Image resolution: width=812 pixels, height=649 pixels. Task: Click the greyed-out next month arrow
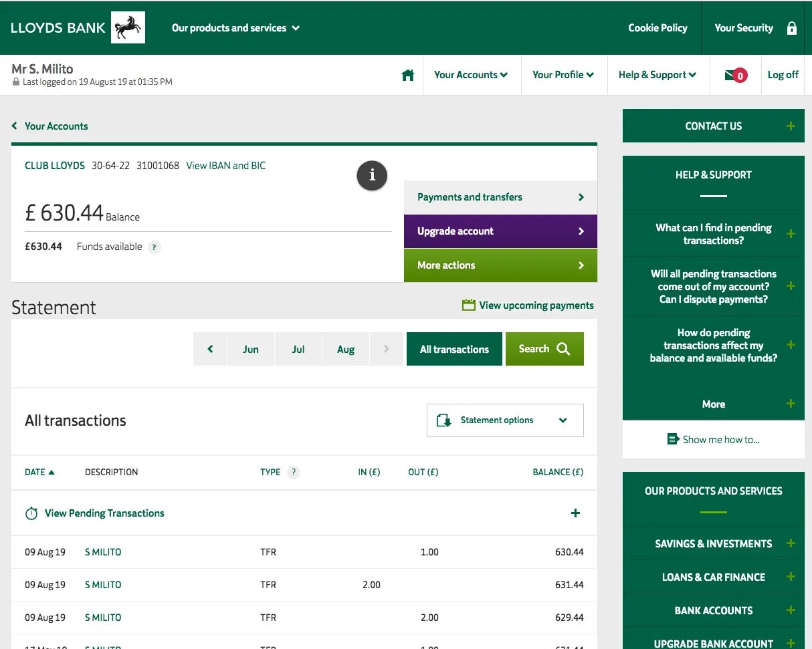tap(386, 349)
